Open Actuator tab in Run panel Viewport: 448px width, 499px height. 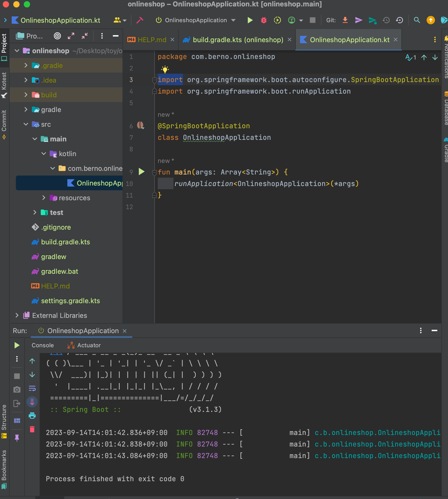[x=84, y=345]
